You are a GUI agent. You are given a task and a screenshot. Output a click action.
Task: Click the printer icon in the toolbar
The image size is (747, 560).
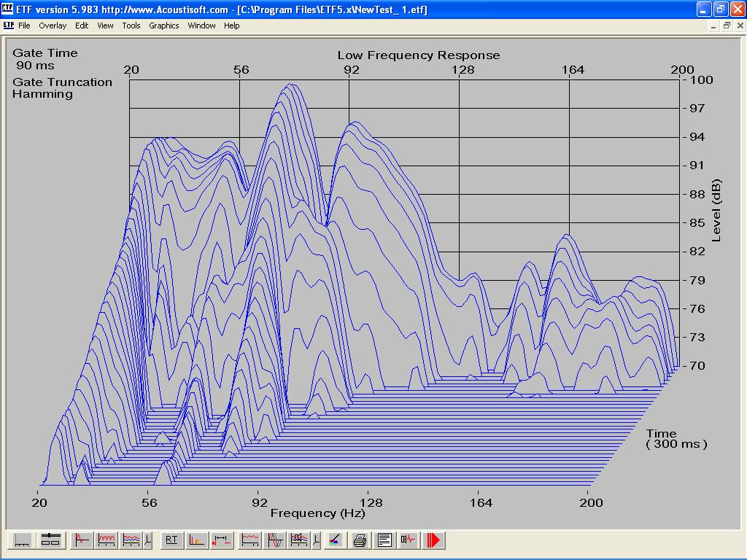[x=360, y=540]
